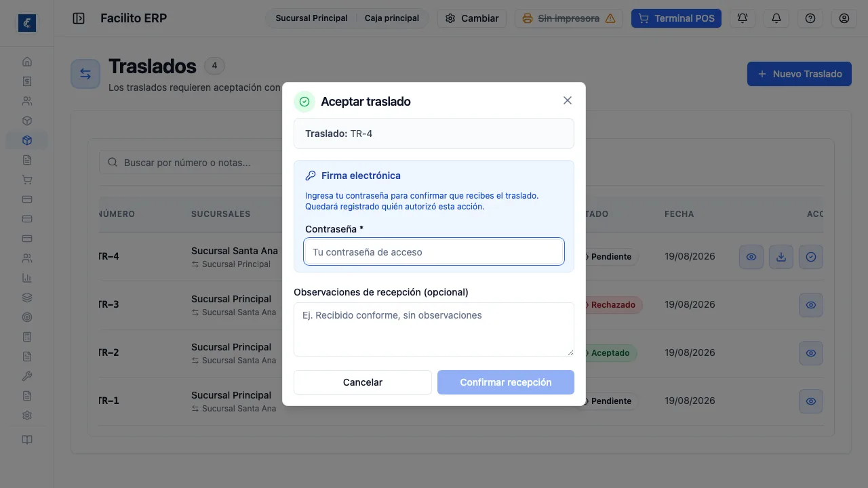The width and height of the screenshot is (868, 488).
Task: Open the book icon at sidebar bottom
Action: pyautogui.click(x=27, y=440)
